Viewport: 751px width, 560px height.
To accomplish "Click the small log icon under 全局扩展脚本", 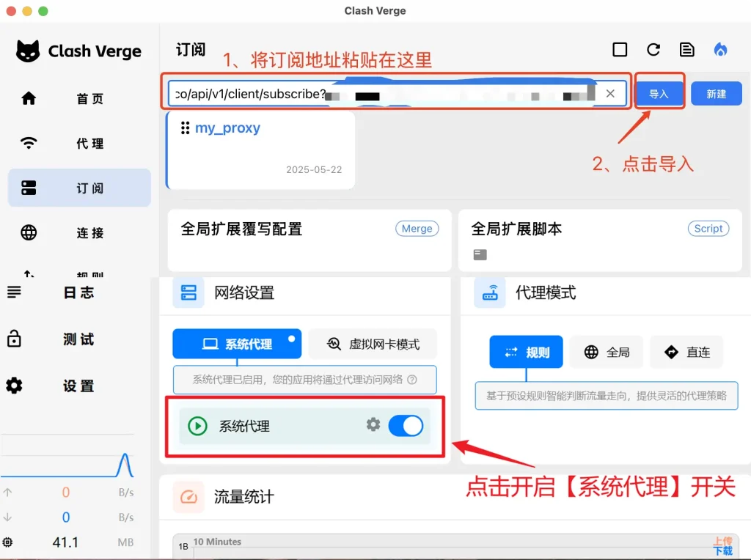I will [x=480, y=254].
